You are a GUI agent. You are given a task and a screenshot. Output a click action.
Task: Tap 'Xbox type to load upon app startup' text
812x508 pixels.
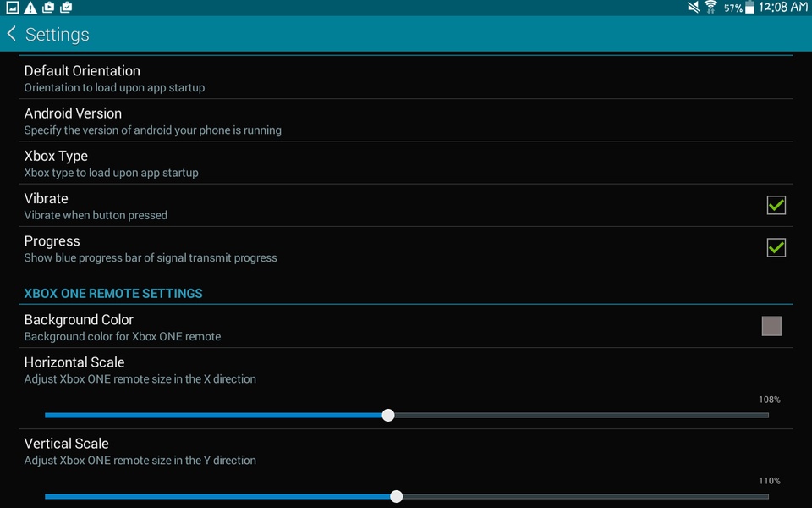click(112, 173)
